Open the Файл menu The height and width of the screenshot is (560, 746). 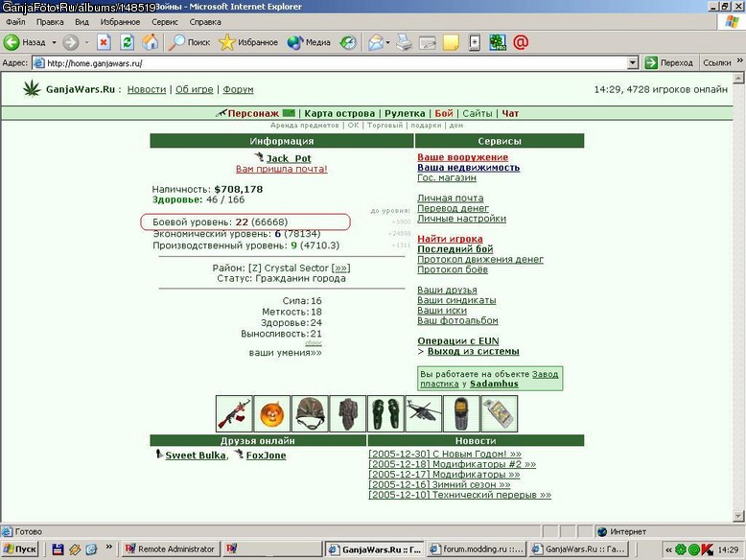click(x=15, y=22)
